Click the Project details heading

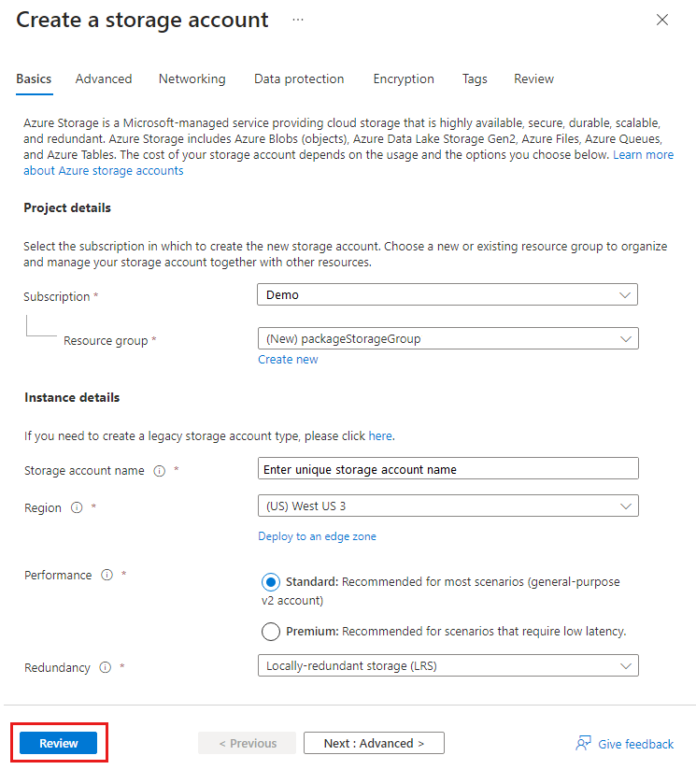(x=67, y=208)
